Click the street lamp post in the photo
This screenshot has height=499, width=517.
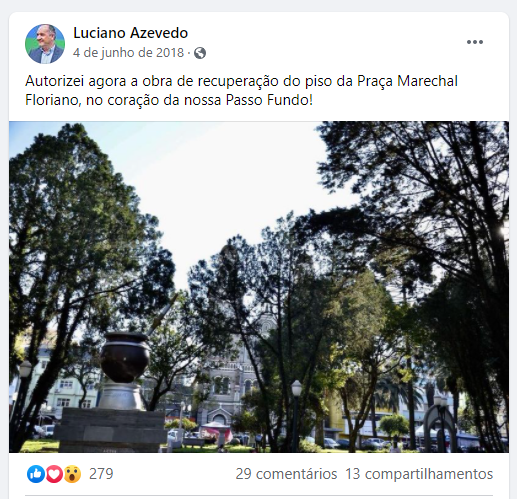coord(296,415)
